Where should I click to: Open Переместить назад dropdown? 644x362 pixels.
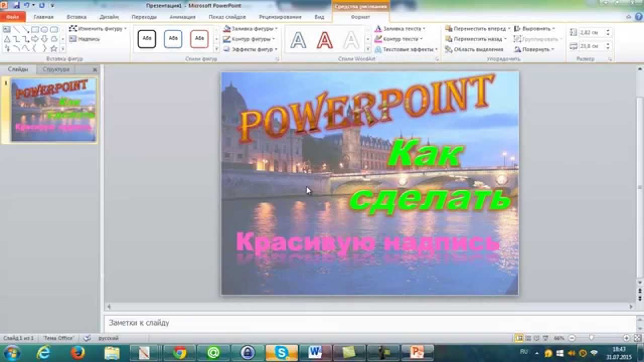point(476,39)
